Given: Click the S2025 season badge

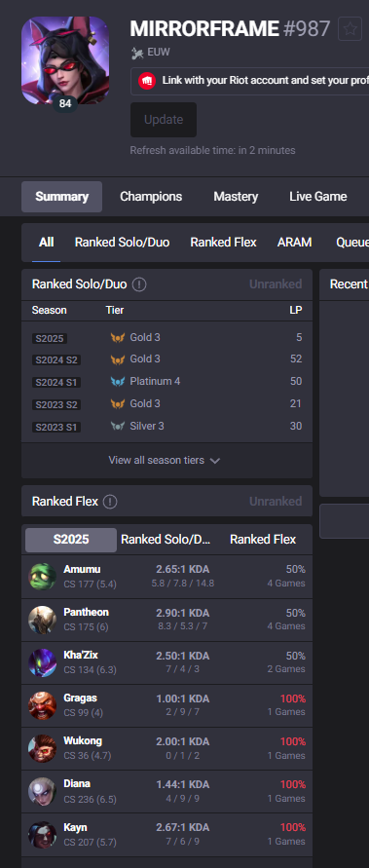Looking at the screenshot, I should coord(50,338).
